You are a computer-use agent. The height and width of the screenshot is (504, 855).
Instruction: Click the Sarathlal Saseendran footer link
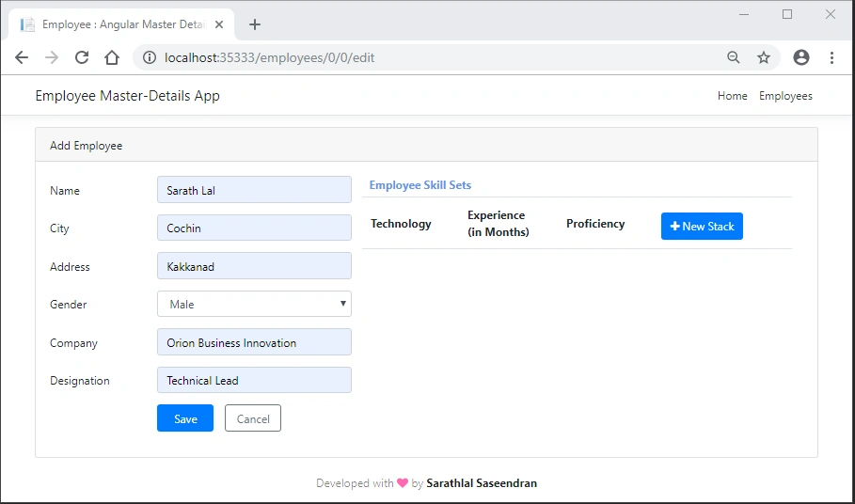482,483
